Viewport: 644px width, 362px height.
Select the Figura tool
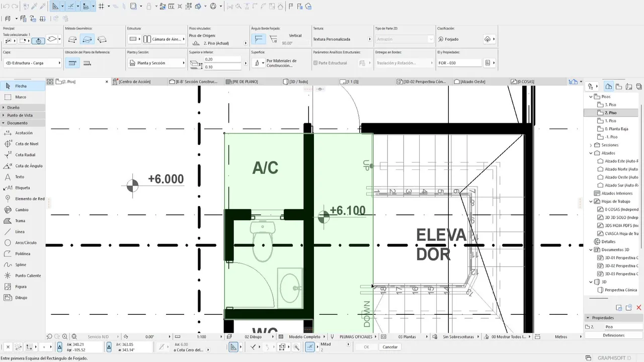click(x=23, y=287)
